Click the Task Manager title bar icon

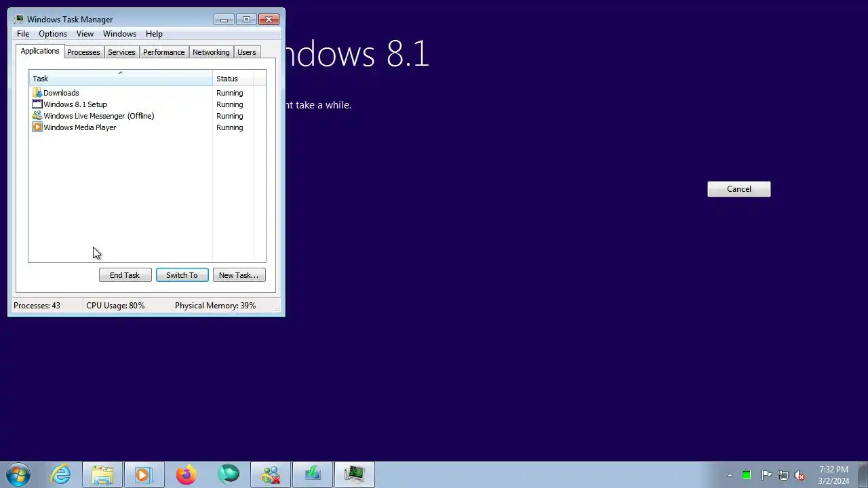(19, 19)
